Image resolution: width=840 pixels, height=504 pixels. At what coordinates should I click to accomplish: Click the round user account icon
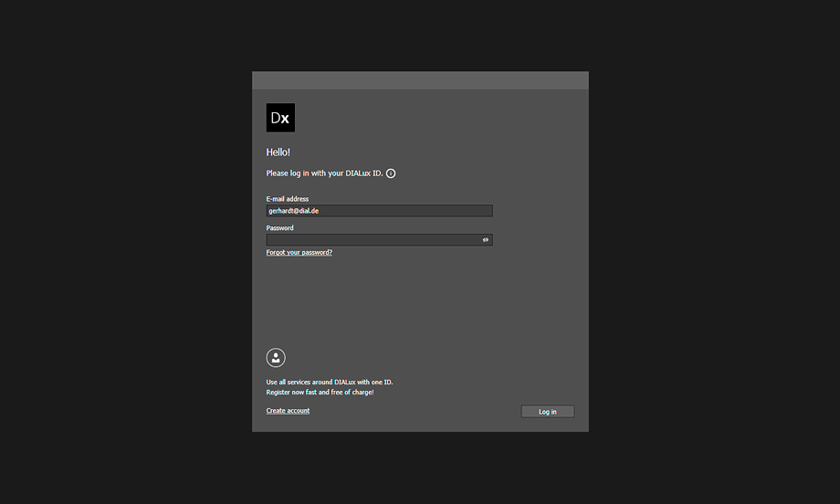tap(276, 358)
